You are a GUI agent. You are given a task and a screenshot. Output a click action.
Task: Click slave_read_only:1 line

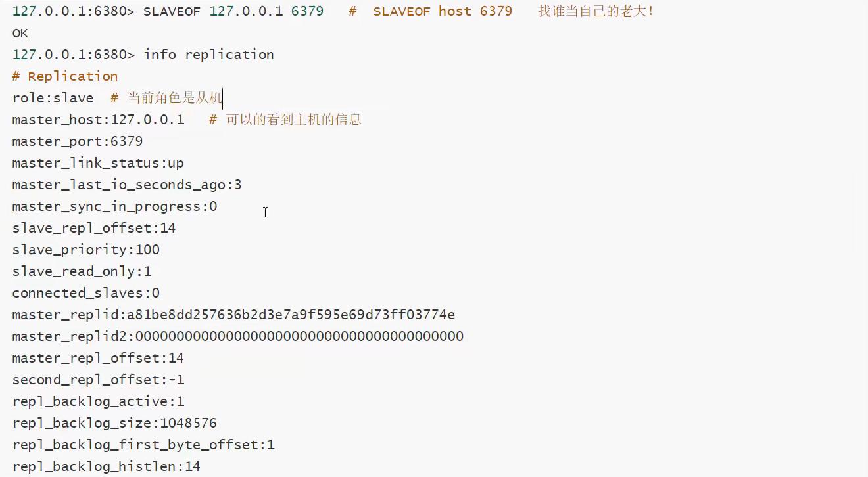click(x=82, y=271)
